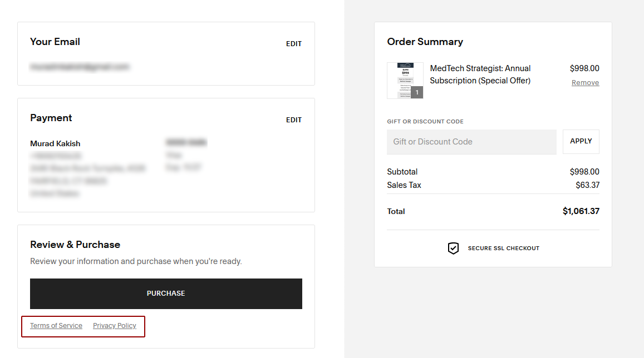Click the blurred email address text

click(x=80, y=67)
